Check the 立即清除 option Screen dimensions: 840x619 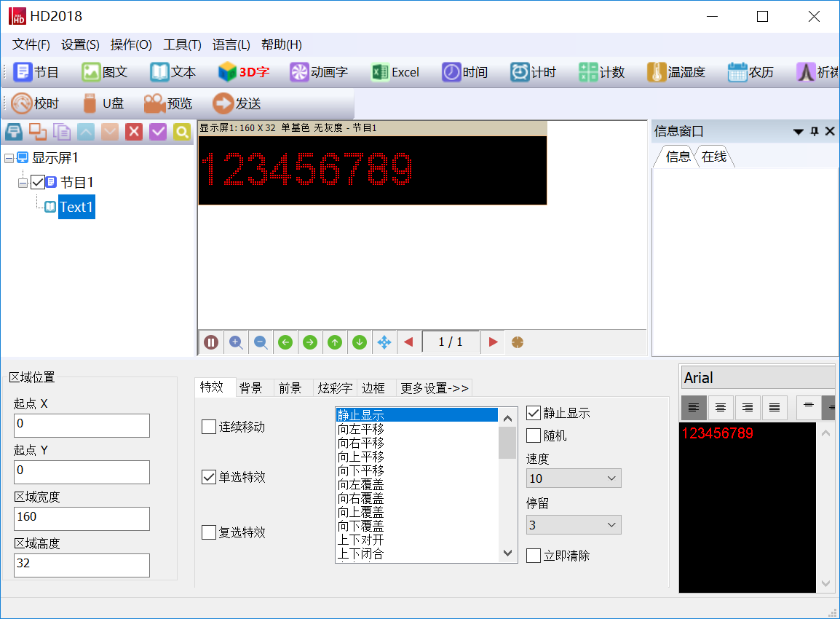[534, 556]
